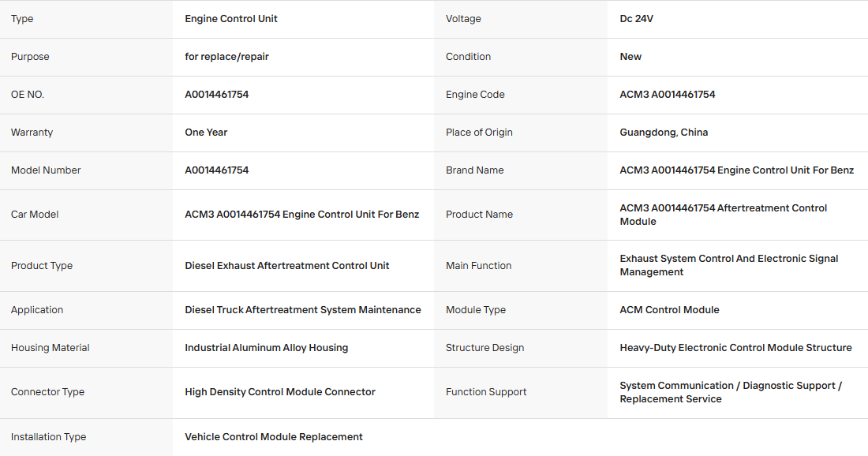Select 'Diesel Exhaust Aftertreatment Control Unit' value
Image resolution: width=868 pixels, height=456 pixels.
click(x=286, y=266)
